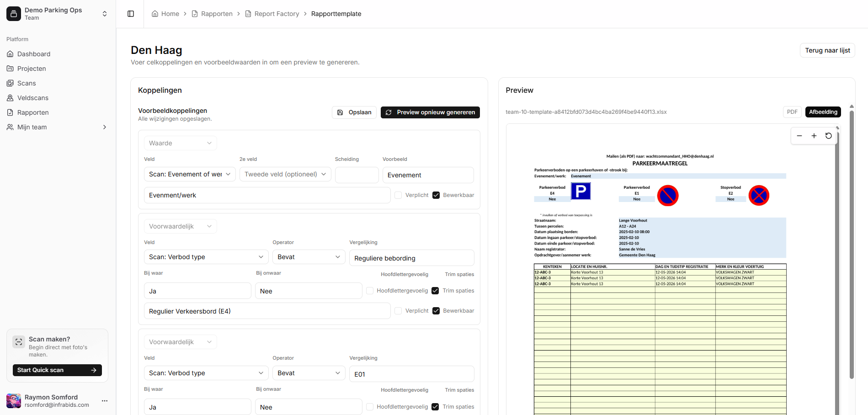Image resolution: width=868 pixels, height=415 pixels.
Task: Switch preview to Afbeelding mode
Action: 823,112
